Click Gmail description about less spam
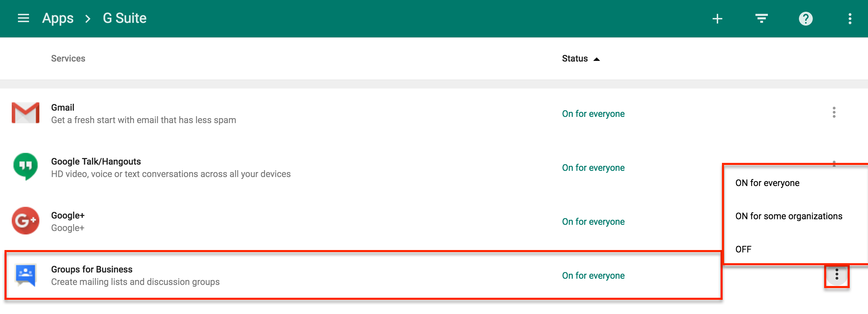Image resolution: width=868 pixels, height=314 pixels. click(143, 120)
